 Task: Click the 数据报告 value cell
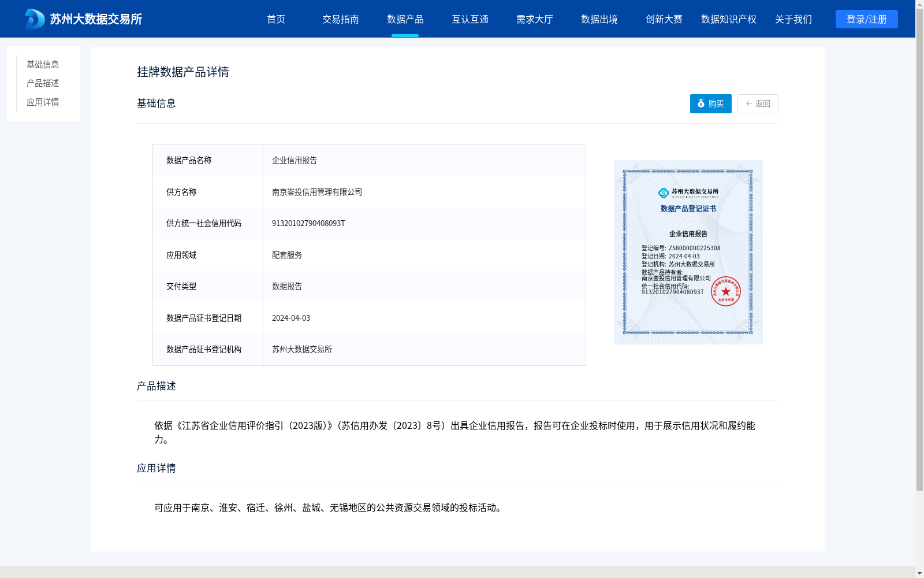[424, 287]
